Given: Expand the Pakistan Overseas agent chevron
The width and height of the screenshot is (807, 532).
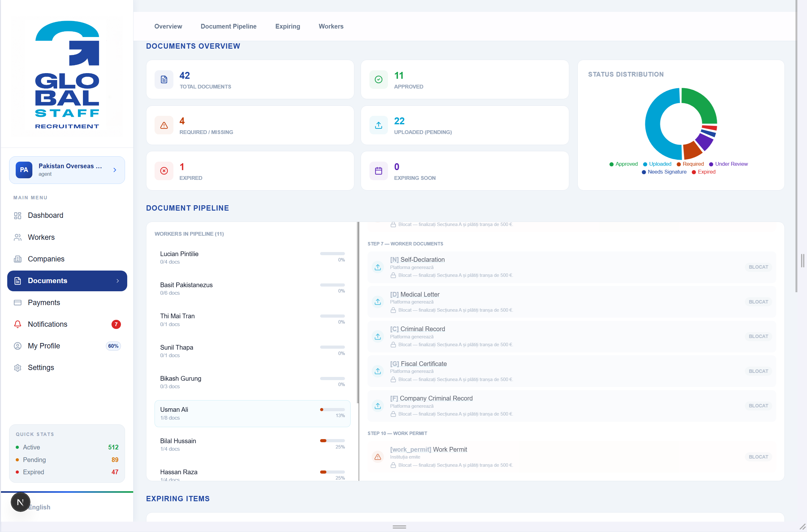Looking at the screenshot, I should tap(115, 170).
